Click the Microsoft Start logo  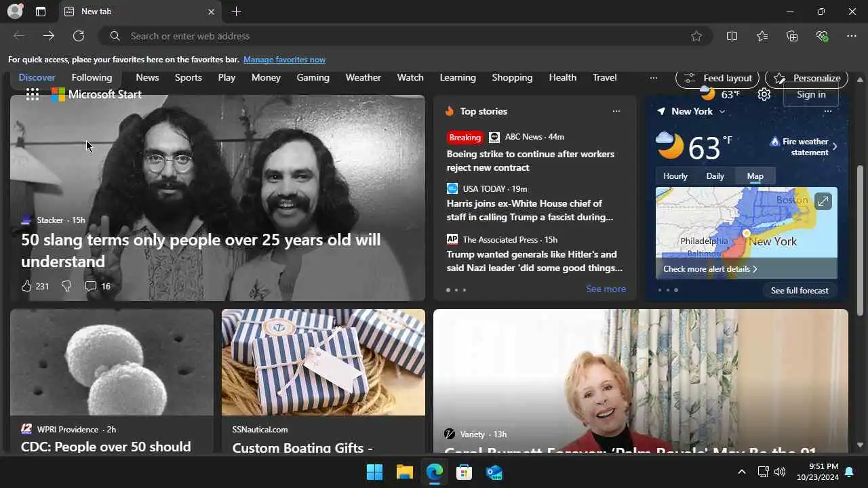point(96,94)
